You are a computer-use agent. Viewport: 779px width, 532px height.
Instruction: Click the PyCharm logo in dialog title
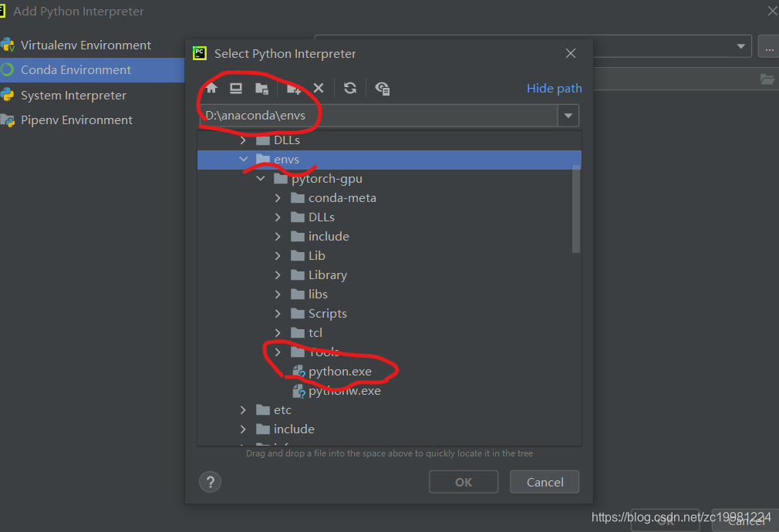200,54
